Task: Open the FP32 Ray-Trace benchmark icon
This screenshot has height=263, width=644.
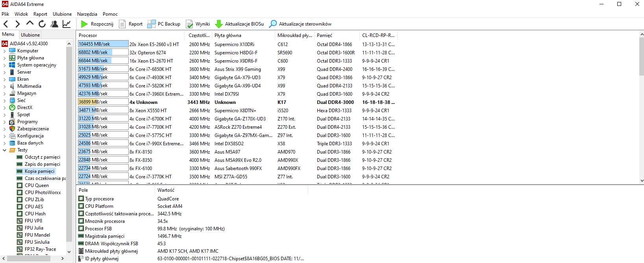Action: (20, 249)
